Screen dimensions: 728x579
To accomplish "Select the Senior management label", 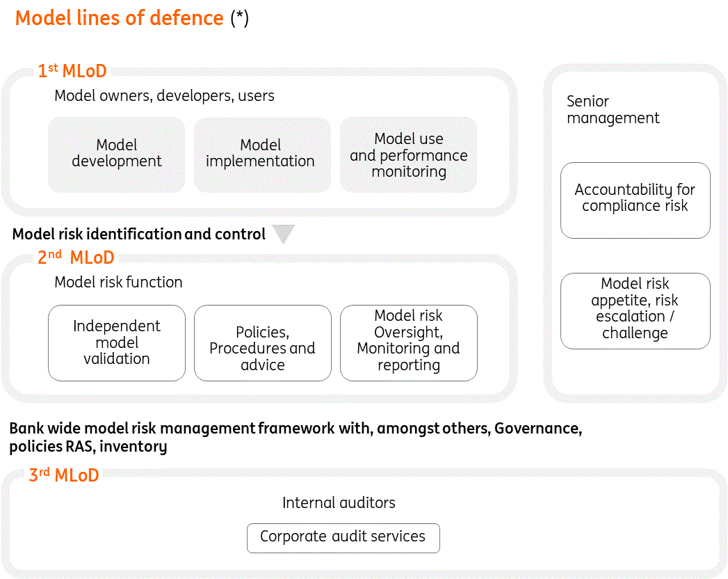I will (x=613, y=110).
